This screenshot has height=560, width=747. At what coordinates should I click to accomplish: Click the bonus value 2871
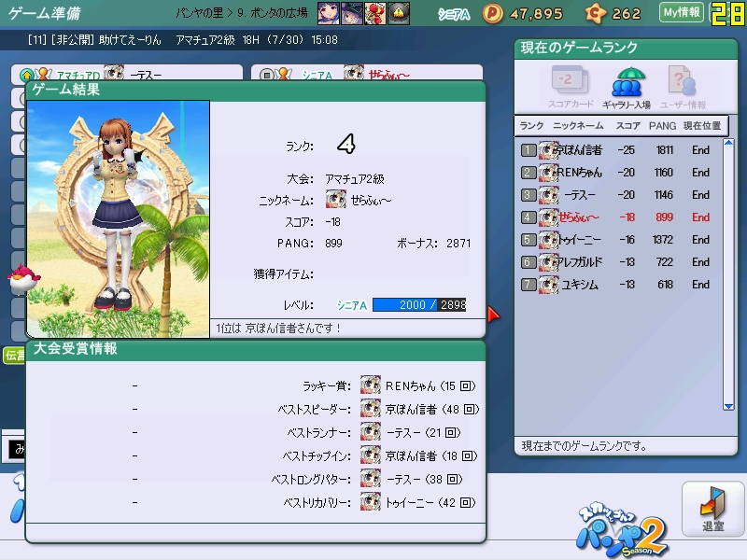pyautogui.click(x=458, y=244)
